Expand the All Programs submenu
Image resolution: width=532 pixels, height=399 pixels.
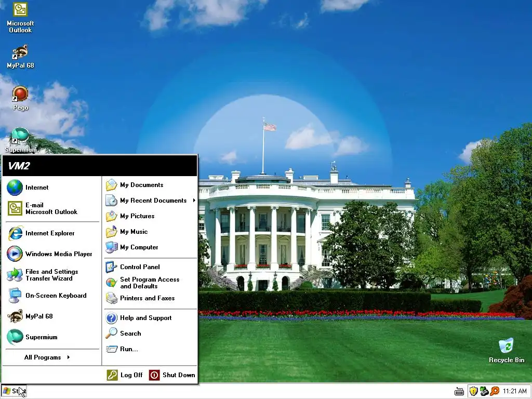(47, 357)
